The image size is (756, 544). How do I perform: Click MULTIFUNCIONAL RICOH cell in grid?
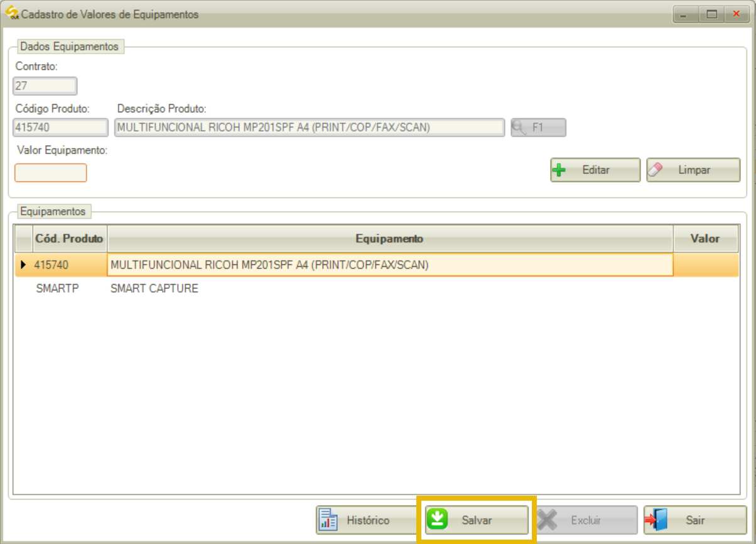point(390,265)
